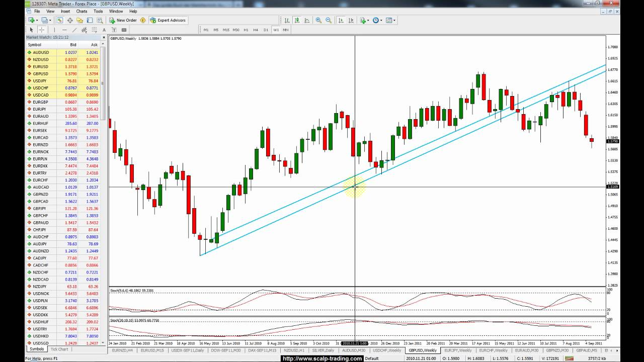Open the EURJPY,Weekly chart tab
The width and height of the screenshot is (644, 362).
pyautogui.click(x=459, y=350)
